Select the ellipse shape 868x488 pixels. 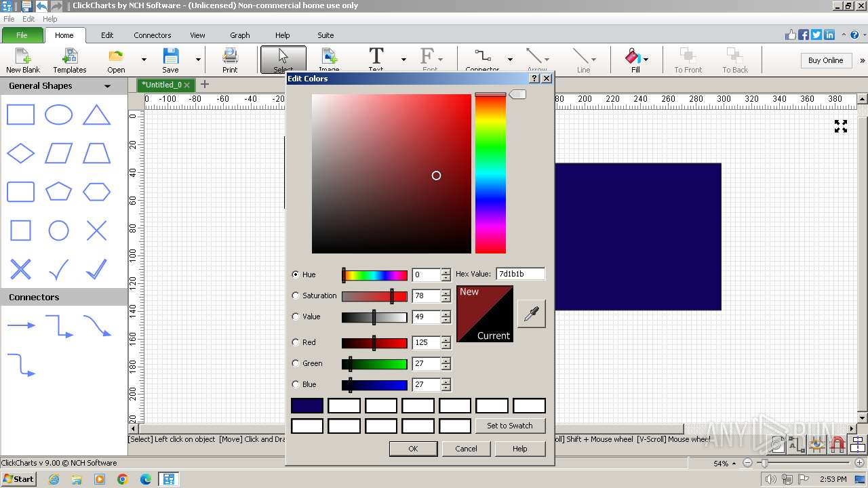58,115
